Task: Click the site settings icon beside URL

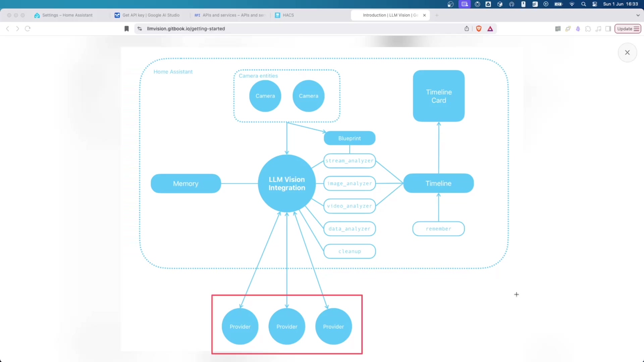Action: 140,29
